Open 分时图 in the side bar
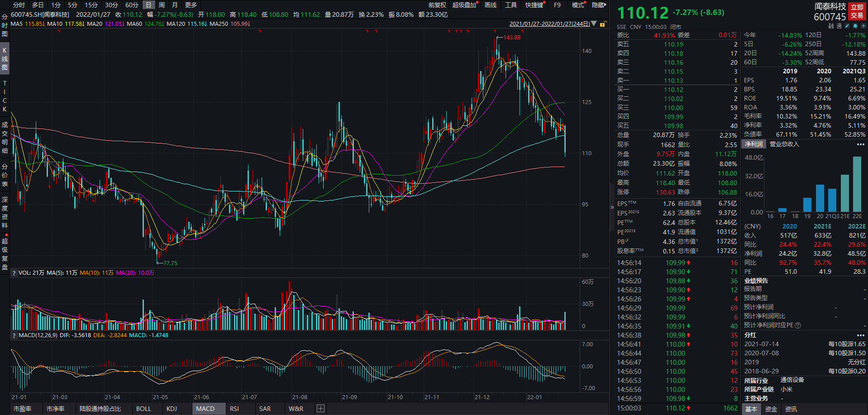 pos(5,25)
